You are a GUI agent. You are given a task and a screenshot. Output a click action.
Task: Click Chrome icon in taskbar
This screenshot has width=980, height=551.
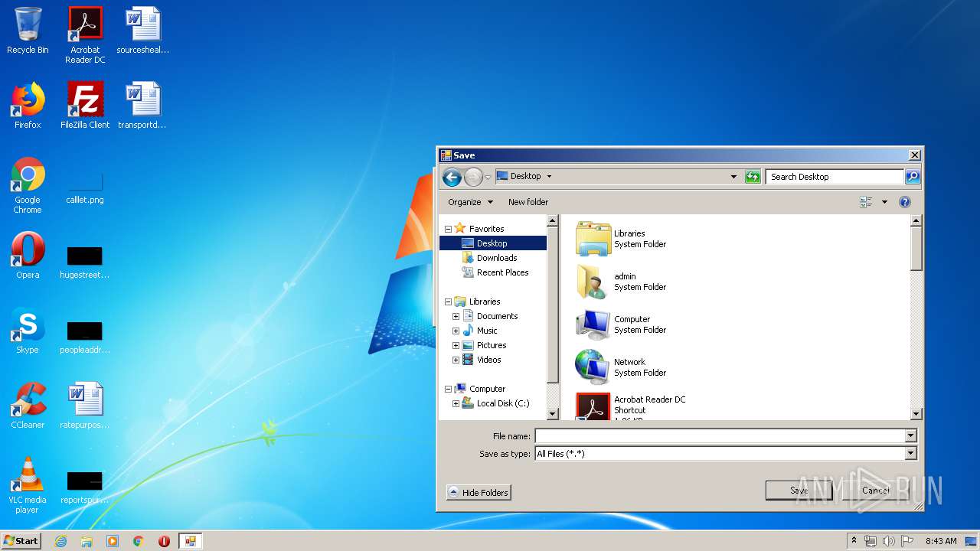coord(139,541)
